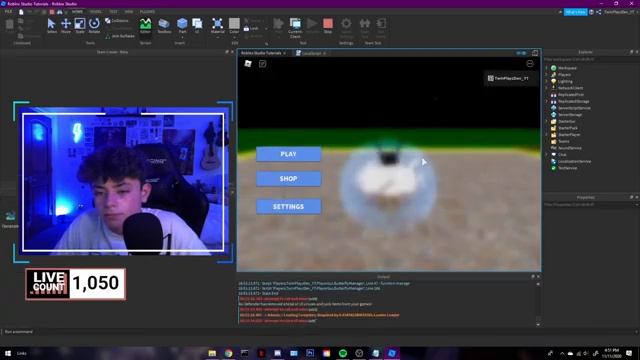Open the Color dropdown in the ribbon
The image size is (640, 360).
click(x=234, y=36)
